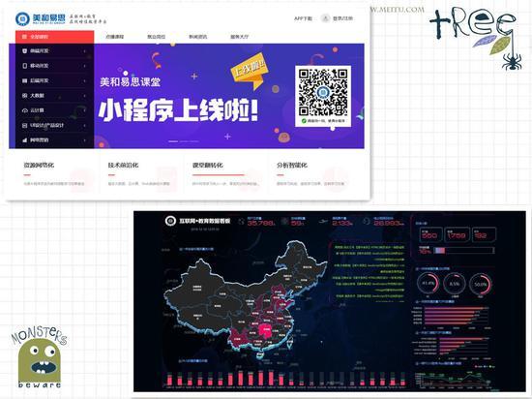Open the 点播课程 navigation item
Image resolution: width=532 pixels, height=399 pixels.
point(115,37)
